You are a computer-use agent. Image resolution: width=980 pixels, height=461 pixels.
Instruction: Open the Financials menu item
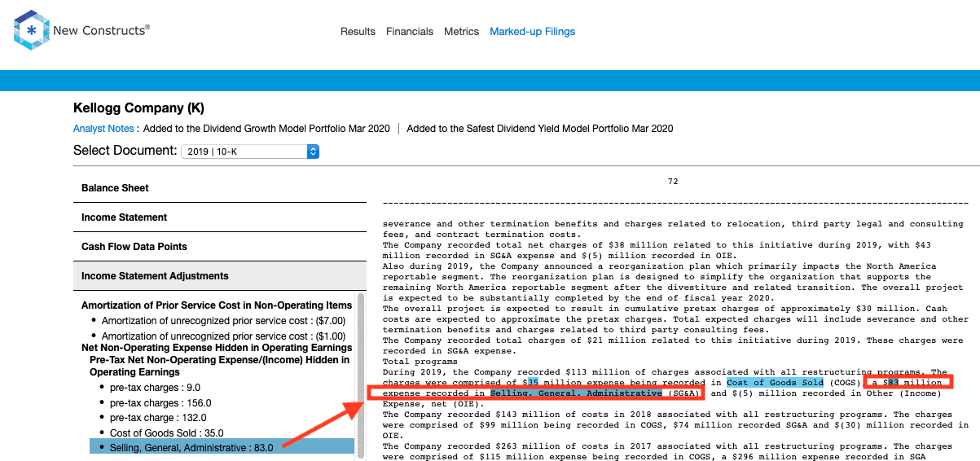pos(410,32)
